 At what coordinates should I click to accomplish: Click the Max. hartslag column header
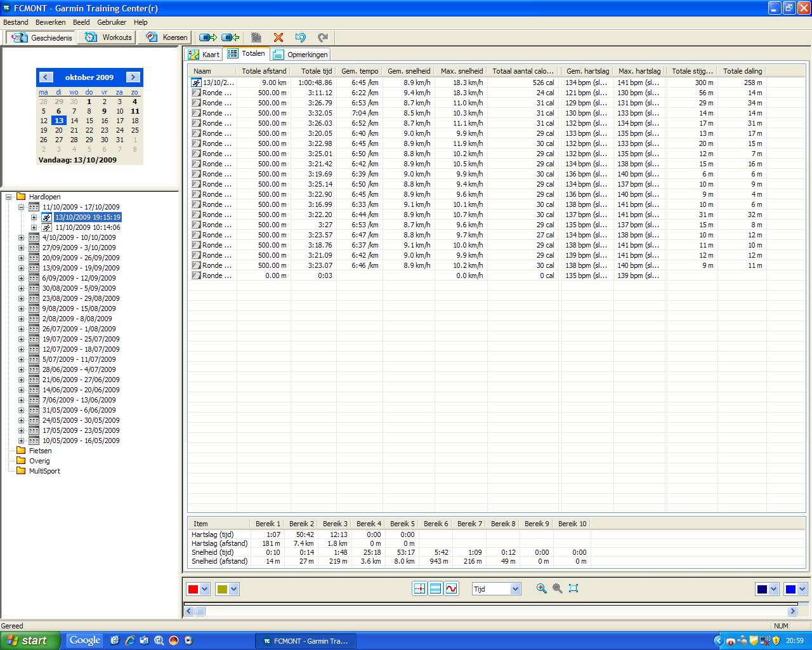pos(639,71)
